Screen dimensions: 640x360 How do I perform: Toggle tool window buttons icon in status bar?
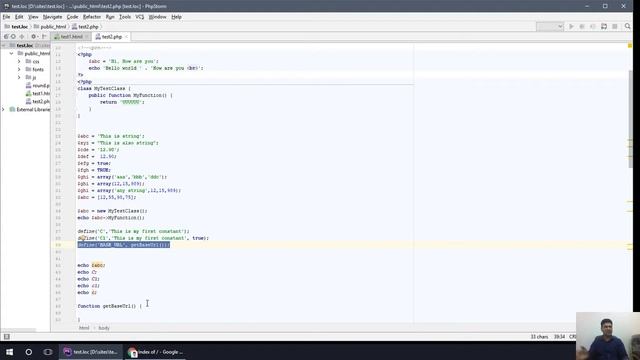7,337
